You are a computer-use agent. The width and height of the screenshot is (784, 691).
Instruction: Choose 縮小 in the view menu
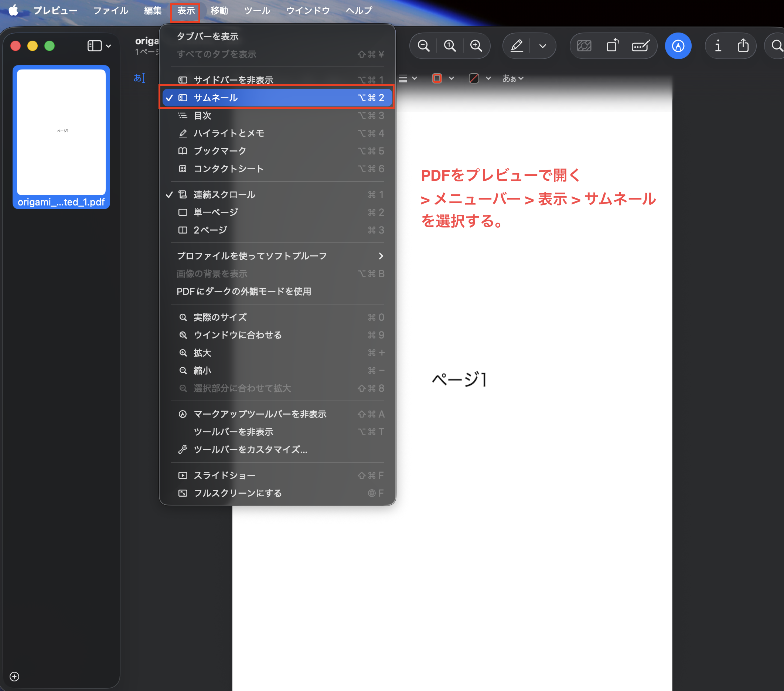(x=277, y=370)
